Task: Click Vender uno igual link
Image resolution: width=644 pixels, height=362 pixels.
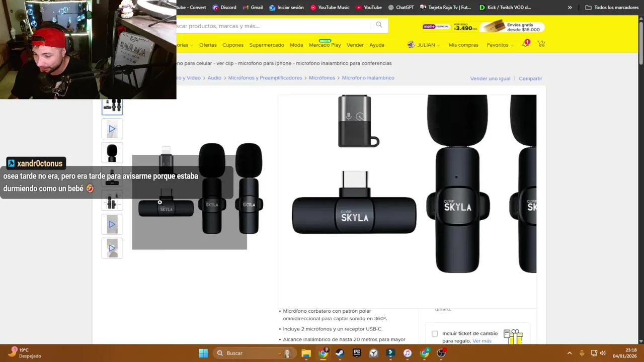Action: pyautogui.click(x=490, y=78)
